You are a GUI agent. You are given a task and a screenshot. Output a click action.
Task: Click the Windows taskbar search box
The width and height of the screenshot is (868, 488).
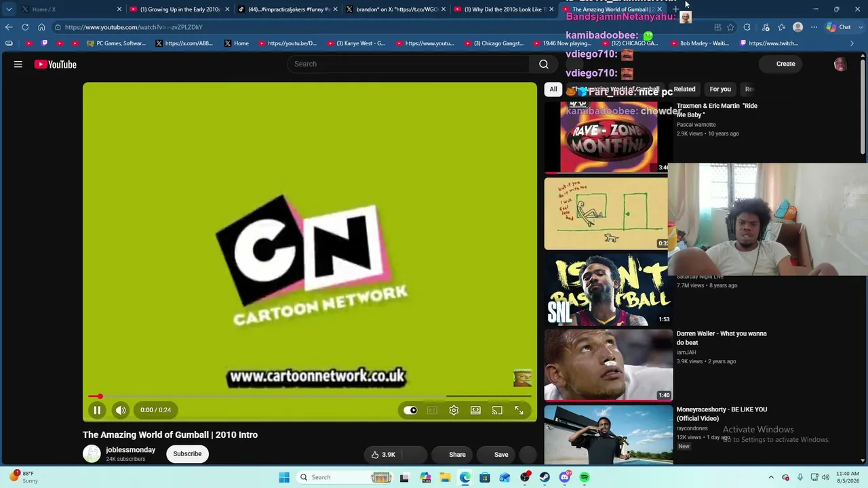(x=346, y=477)
